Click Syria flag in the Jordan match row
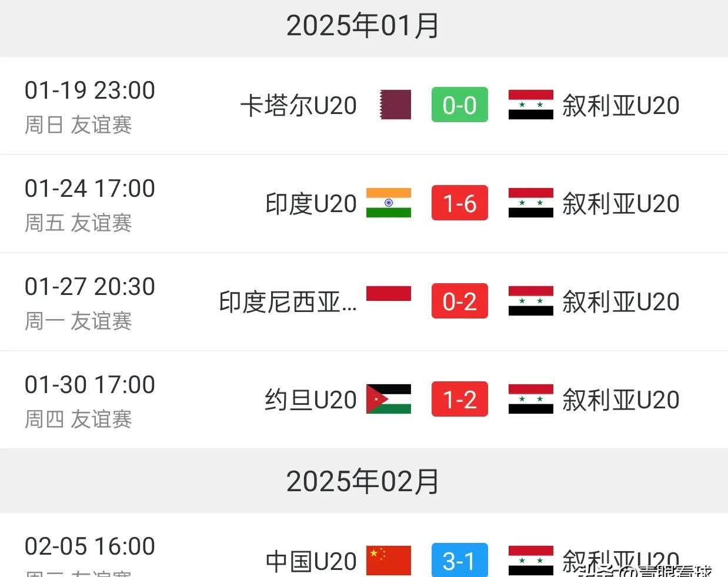The image size is (728, 577). (x=530, y=400)
